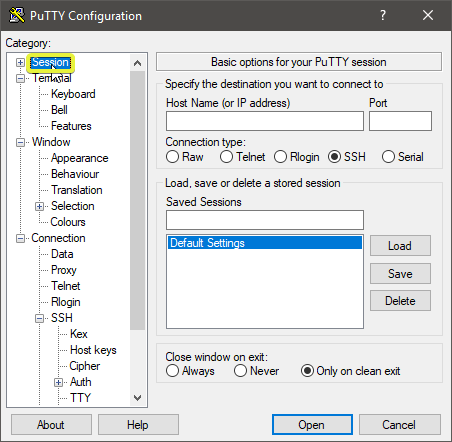452x442 pixels.
Task: Click the category list scrollbar thumb
Action: point(137,201)
